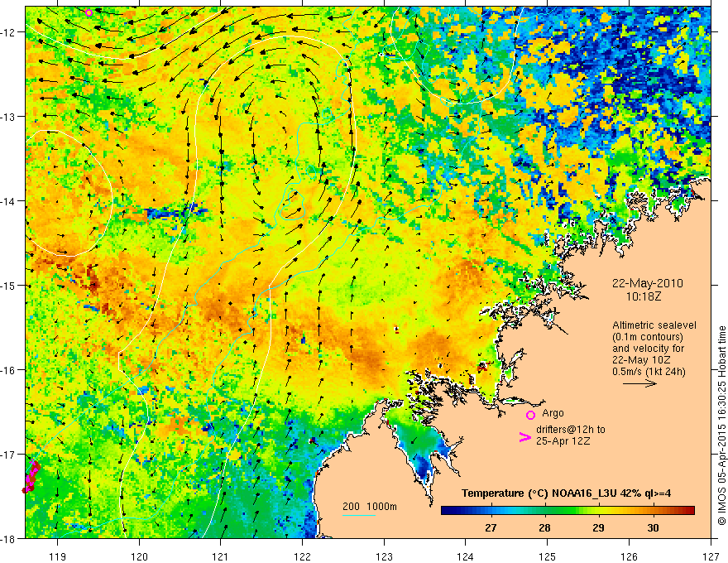Click the magenta drifter arrowhead legend symbol
Image resolution: width=728 pixels, height=563 pixels.
point(524,437)
